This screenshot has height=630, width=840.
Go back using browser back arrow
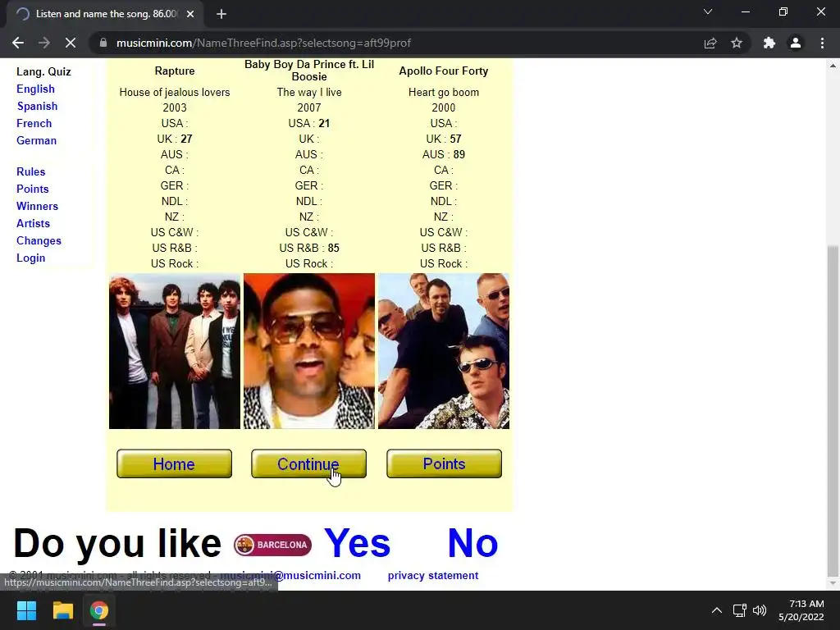pyautogui.click(x=18, y=43)
